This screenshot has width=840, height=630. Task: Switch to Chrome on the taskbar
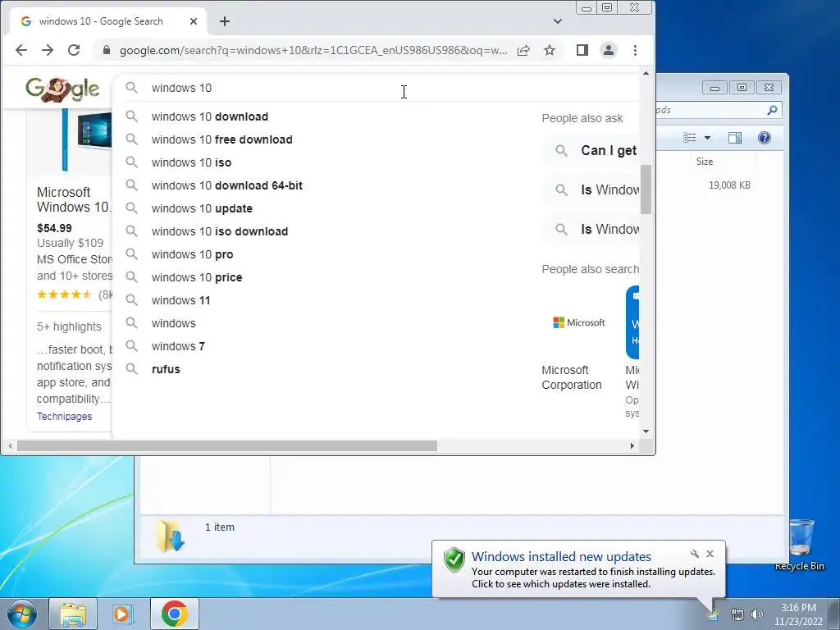pyautogui.click(x=175, y=614)
